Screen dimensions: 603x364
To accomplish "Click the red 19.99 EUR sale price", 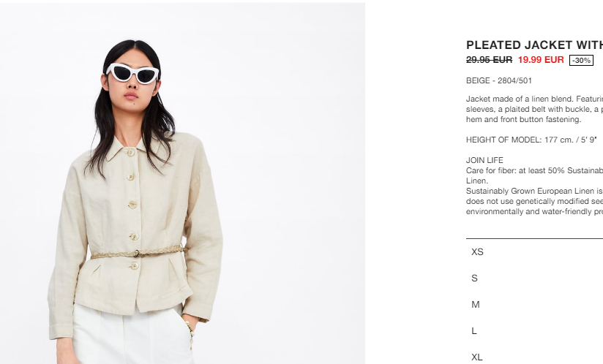I will click(x=541, y=60).
